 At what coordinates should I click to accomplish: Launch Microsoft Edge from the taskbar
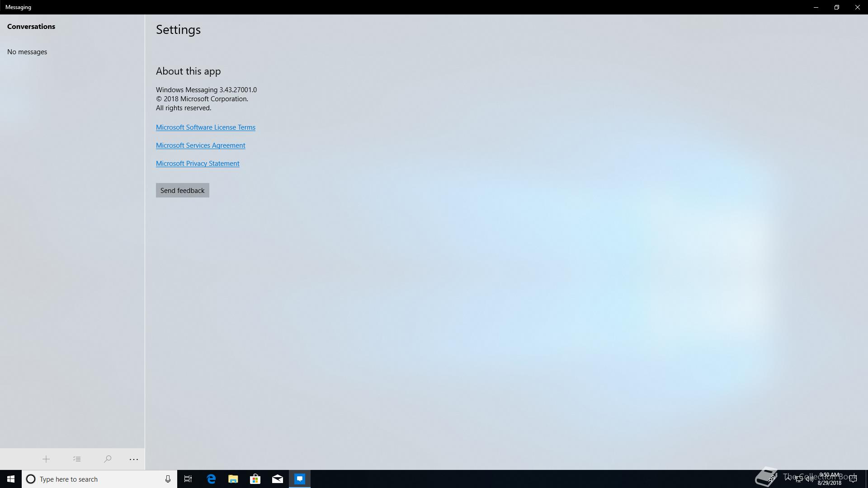211,479
